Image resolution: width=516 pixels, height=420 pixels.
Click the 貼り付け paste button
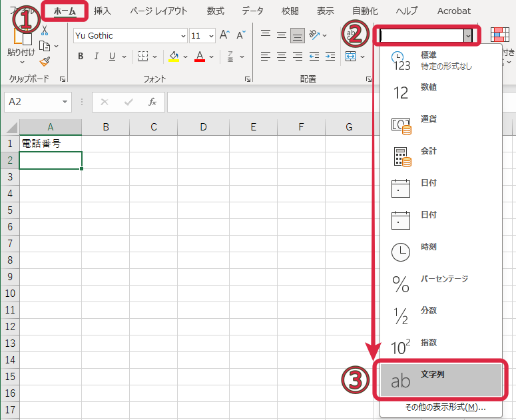(x=21, y=46)
